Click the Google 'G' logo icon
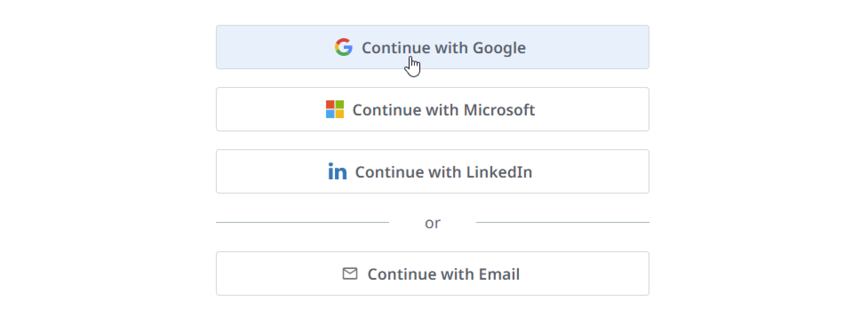 [343, 47]
